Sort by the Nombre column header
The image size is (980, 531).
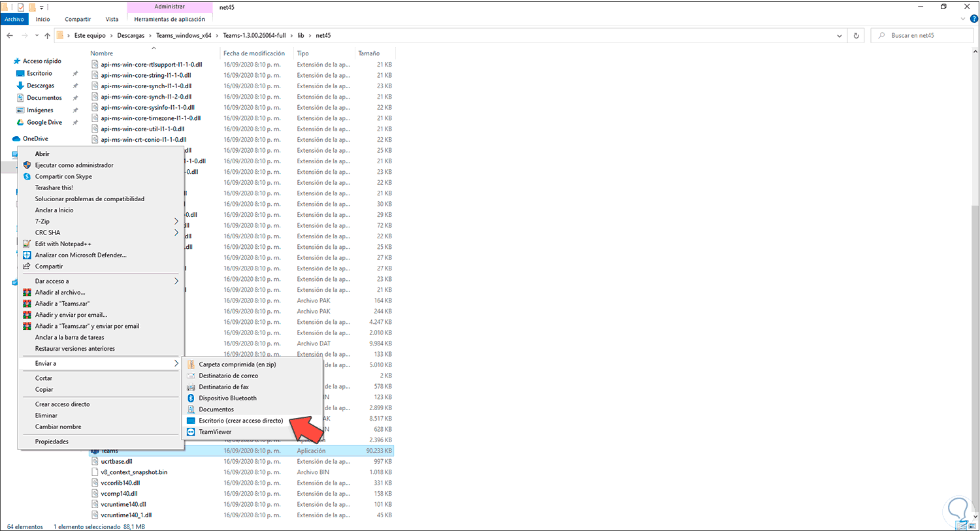[101, 54]
